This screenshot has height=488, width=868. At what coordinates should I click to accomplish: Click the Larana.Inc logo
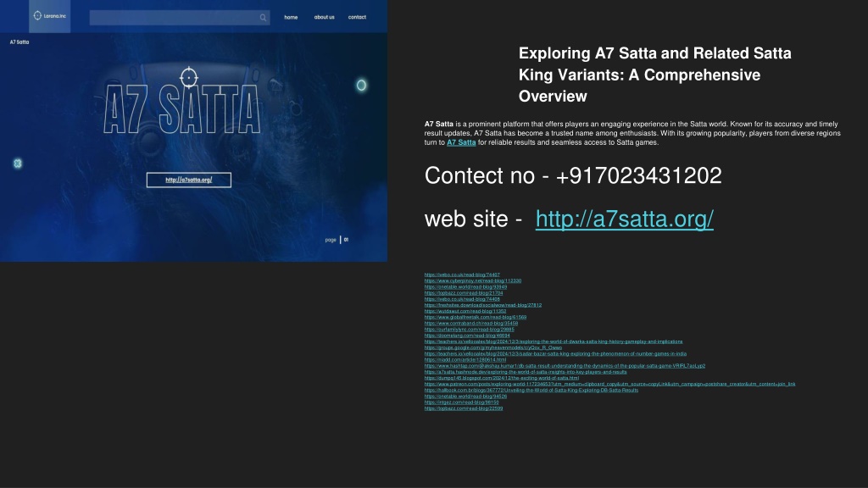[50, 16]
